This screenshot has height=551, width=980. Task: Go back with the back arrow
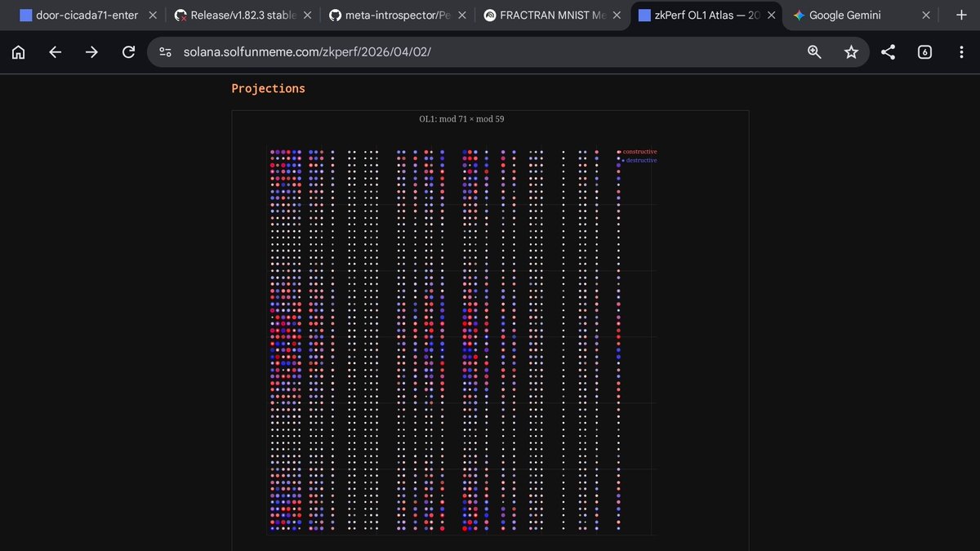click(x=55, y=52)
